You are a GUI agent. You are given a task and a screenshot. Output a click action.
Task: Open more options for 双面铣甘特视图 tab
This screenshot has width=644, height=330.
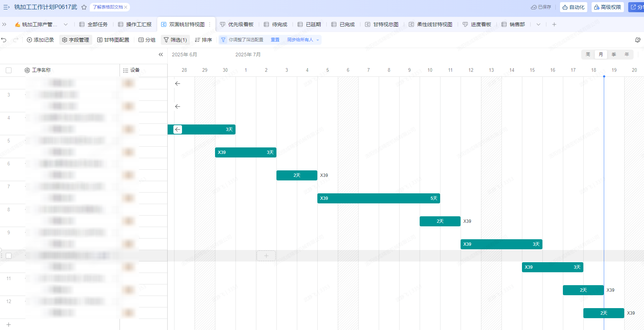(210, 24)
